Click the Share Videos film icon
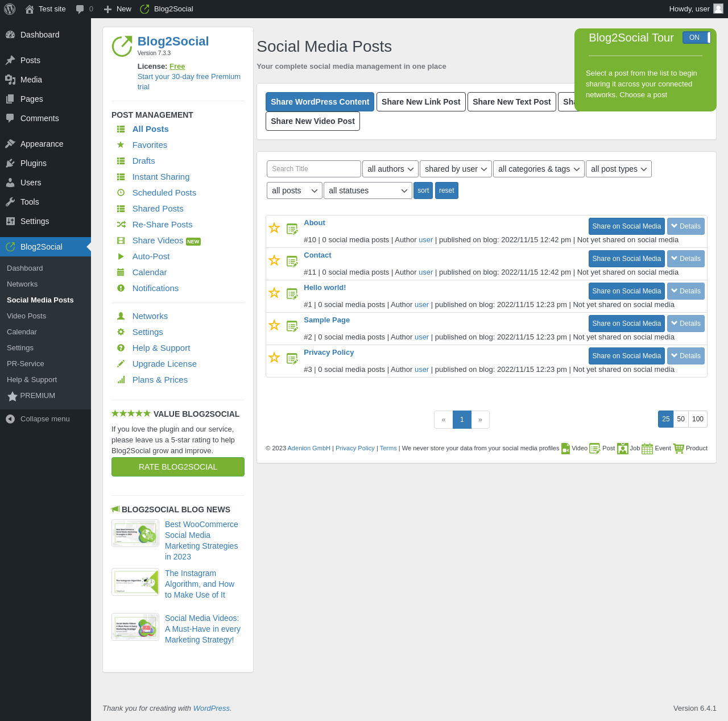 [121, 241]
